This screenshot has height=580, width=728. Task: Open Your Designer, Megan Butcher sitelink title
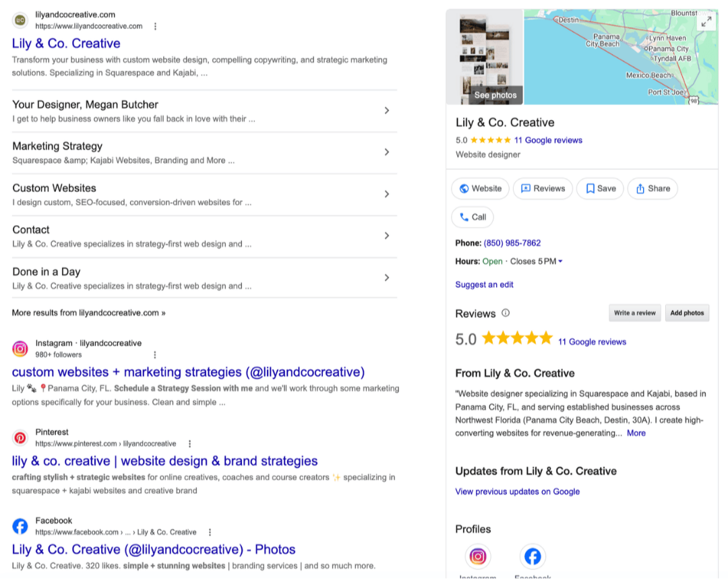point(85,104)
